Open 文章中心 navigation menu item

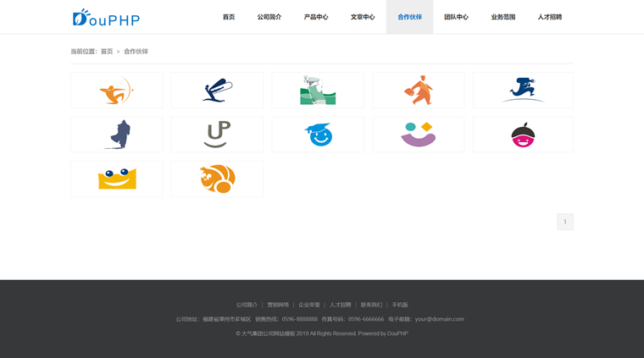363,17
